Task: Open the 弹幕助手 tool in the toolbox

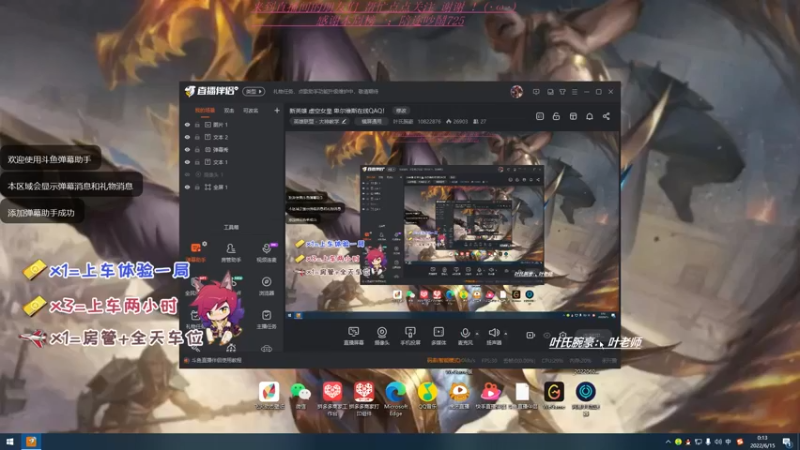Action: [x=196, y=252]
